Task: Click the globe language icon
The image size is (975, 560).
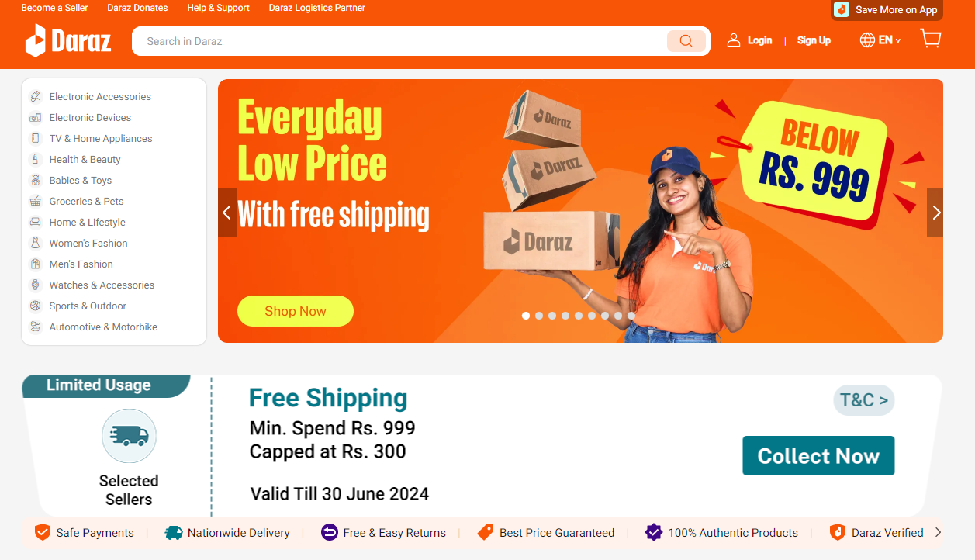Action: pos(867,40)
